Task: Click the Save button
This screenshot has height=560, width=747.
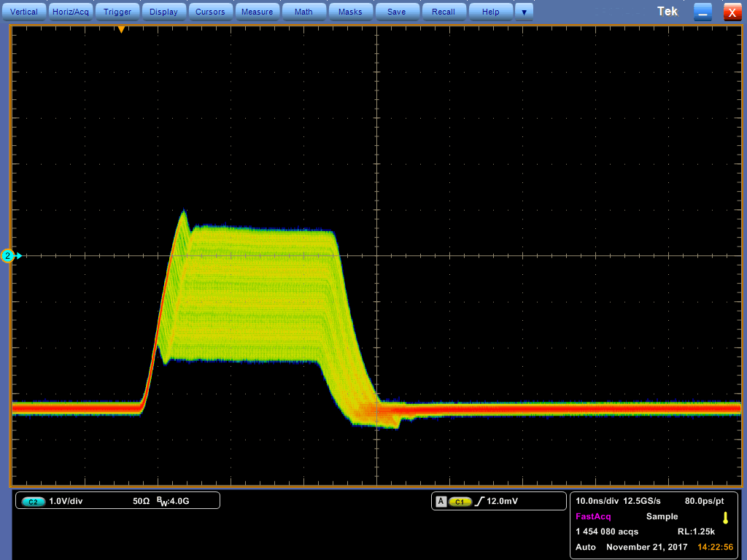Action: 396,12
